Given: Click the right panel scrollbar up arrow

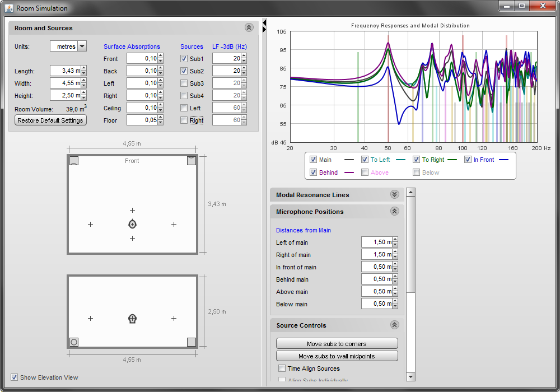Looking at the screenshot, I should point(410,192).
